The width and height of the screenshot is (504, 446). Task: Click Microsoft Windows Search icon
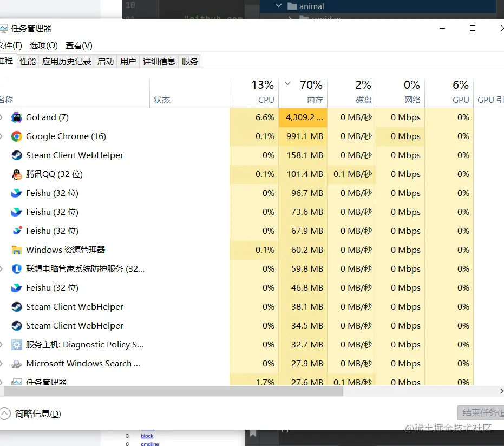tap(16, 364)
